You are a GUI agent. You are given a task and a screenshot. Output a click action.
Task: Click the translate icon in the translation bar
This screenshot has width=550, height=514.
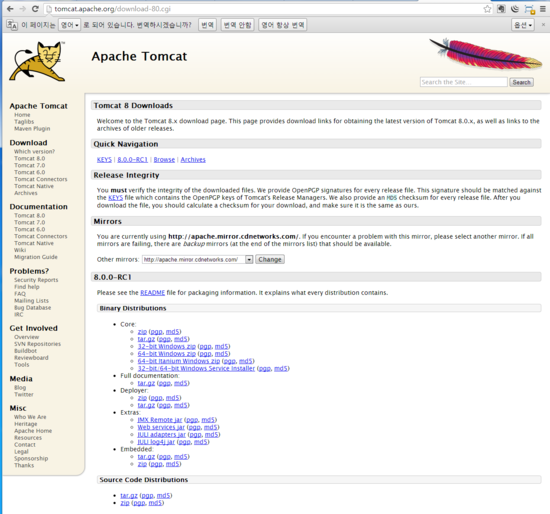(12, 25)
